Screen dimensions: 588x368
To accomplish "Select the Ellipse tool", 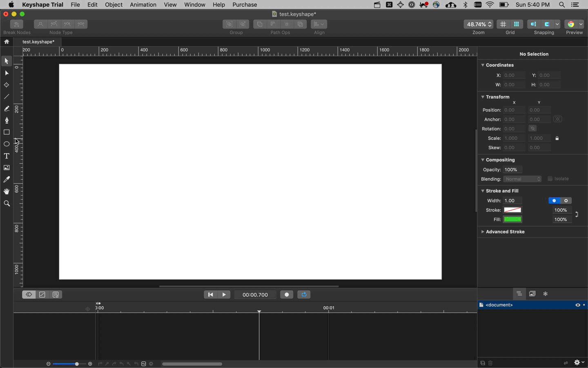I will pyautogui.click(x=7, y=144).
